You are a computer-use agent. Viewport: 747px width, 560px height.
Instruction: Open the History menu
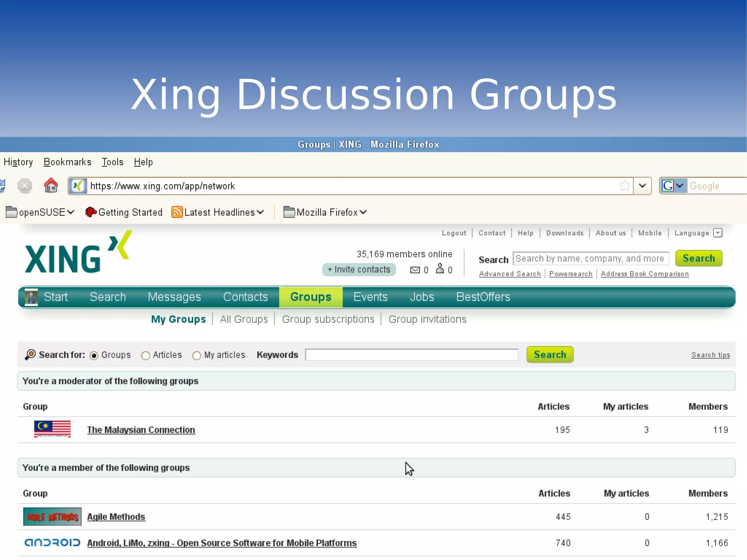[x=18, y=162]
